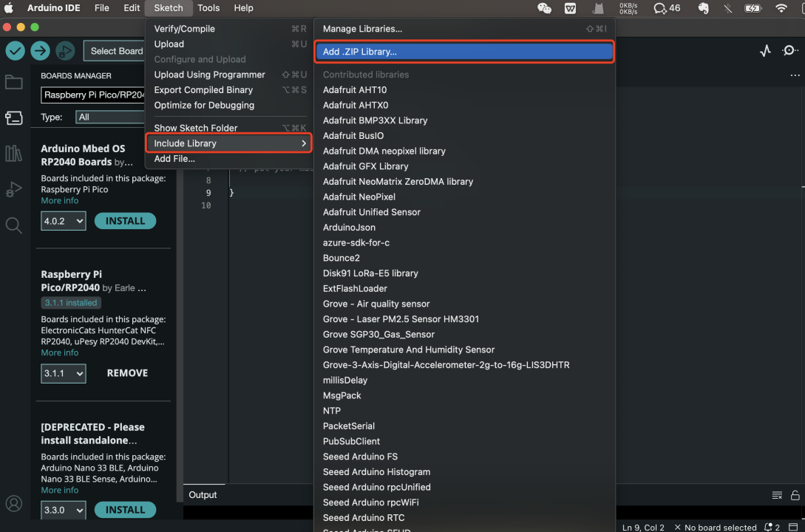Open the Serial Monitor icon

pyautogui.click(x=789, y=50)
